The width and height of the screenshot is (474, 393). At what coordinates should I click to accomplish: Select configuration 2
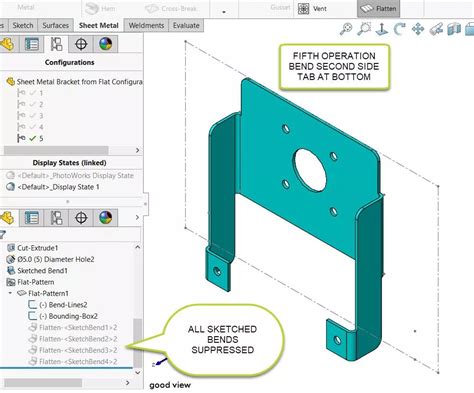tap(30, 104)
